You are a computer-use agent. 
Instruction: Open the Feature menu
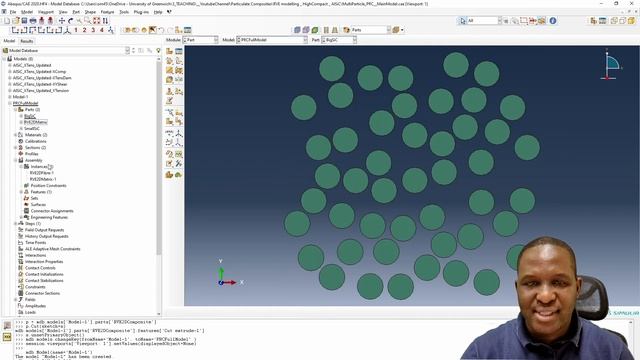pos(107,12)
